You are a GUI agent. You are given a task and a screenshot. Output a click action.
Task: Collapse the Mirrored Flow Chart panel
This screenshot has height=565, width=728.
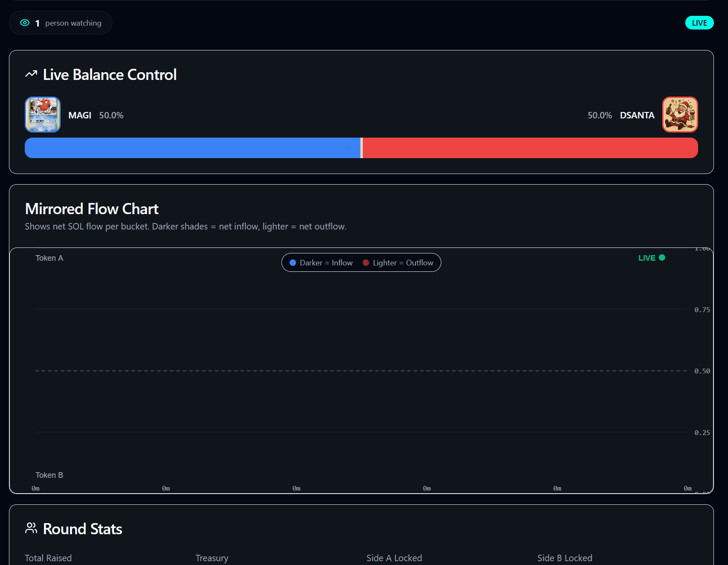pyautogui.click(x=91, y=209)
